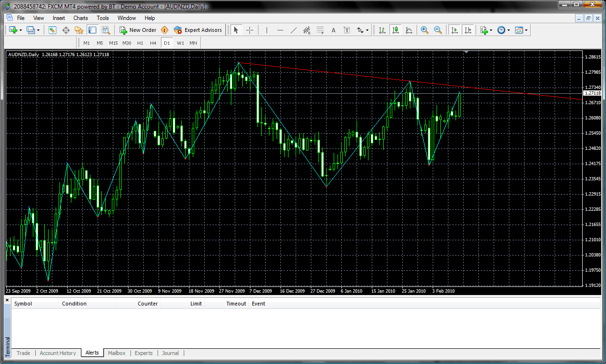This screenshot has height=364, width=606.
Task: Select the text label tool
Action: pyautogui.click(x=333, y=30)
